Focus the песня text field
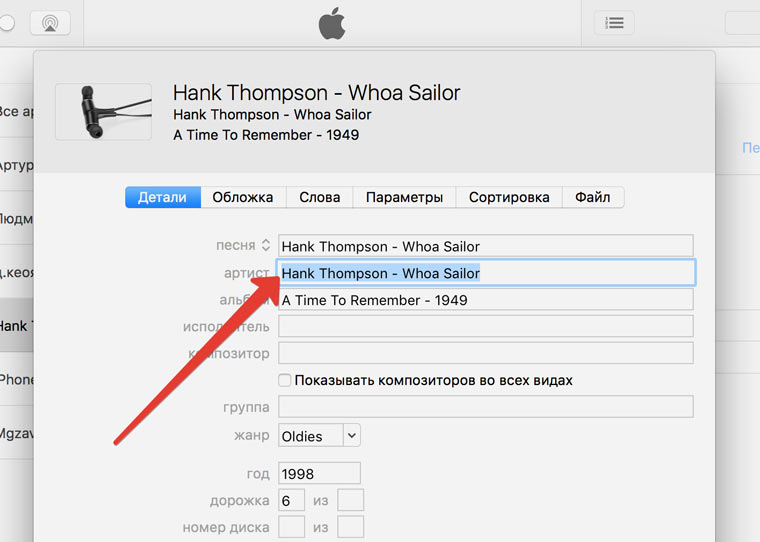This screenshot has height=542, width=760. pyautogui.click(x=486, y=246)
